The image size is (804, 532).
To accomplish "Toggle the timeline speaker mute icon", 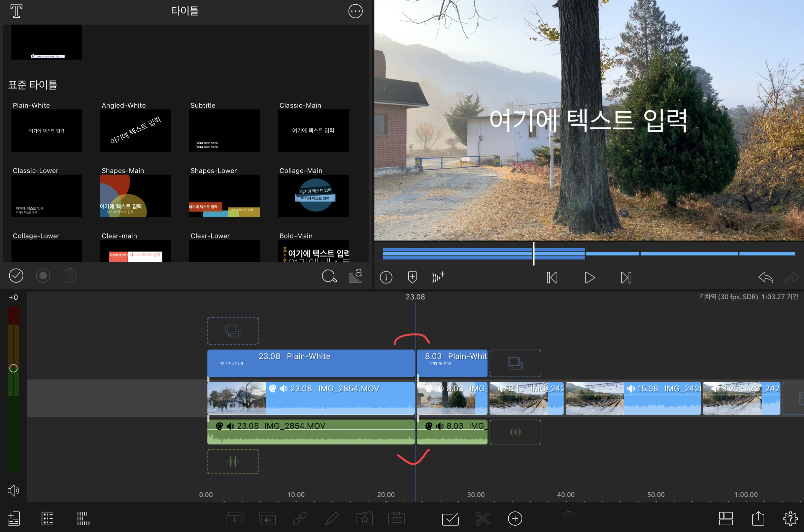I will coord(13,490).
